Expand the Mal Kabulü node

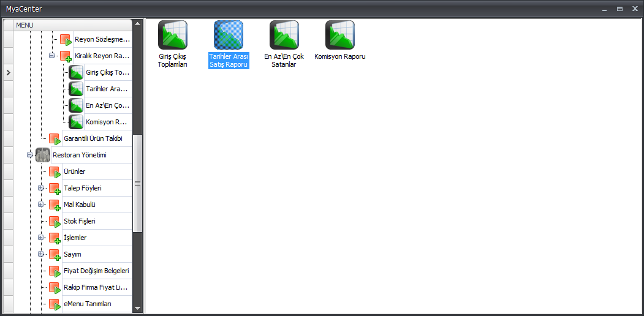40,205
